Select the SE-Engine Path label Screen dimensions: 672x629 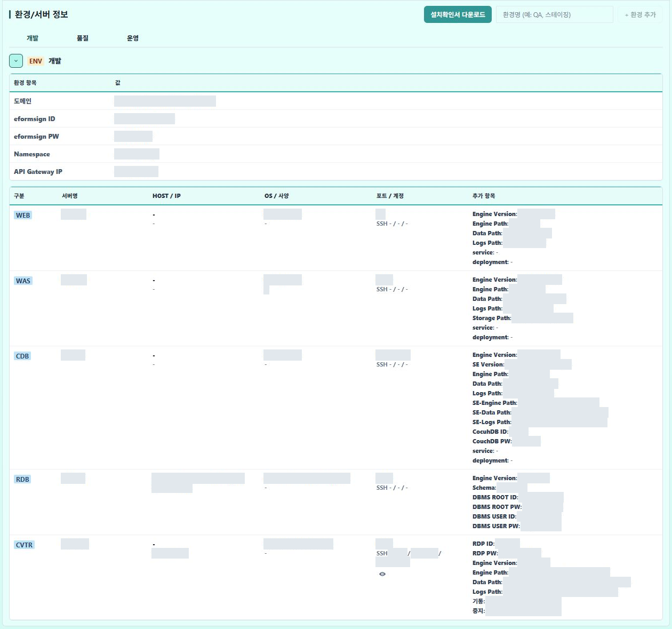495,403
